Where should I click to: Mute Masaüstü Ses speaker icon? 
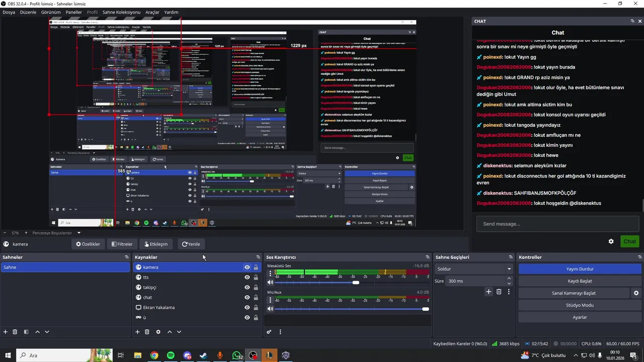pyautogui.click(x=271, y=283)
